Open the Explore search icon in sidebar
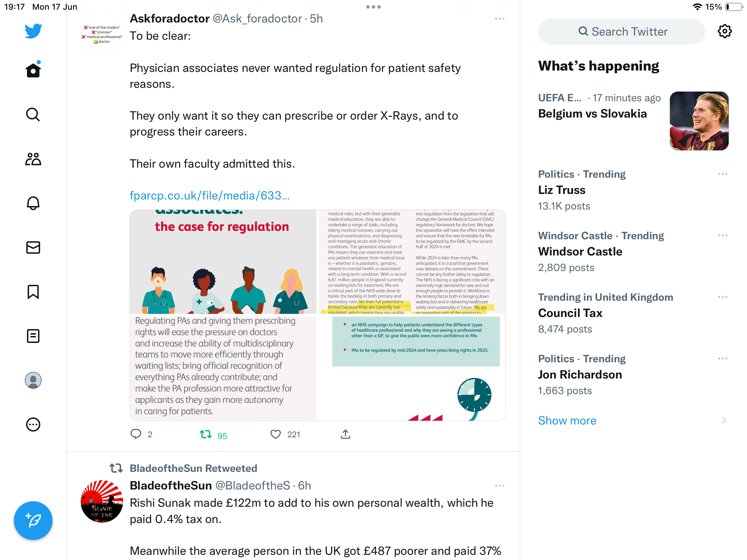This screenshot has width=747, height=560. (33, 114)
